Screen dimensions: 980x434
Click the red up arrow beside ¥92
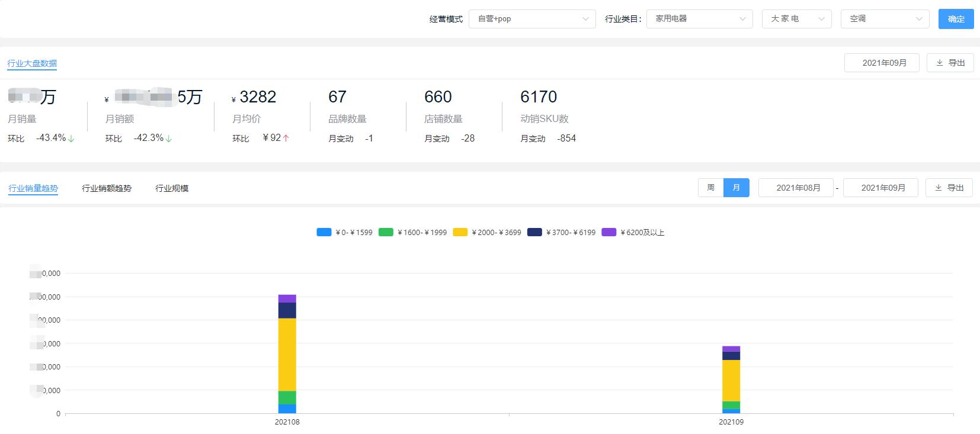(x=286, y=138)
